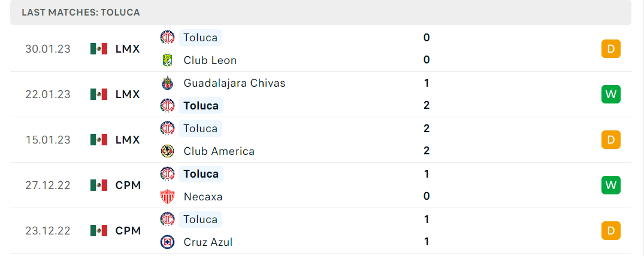This screenshot has height=256, width=644.
Task: Click Mexico flag beside 27.12.22 CPM
Action: tap(99, 185)
